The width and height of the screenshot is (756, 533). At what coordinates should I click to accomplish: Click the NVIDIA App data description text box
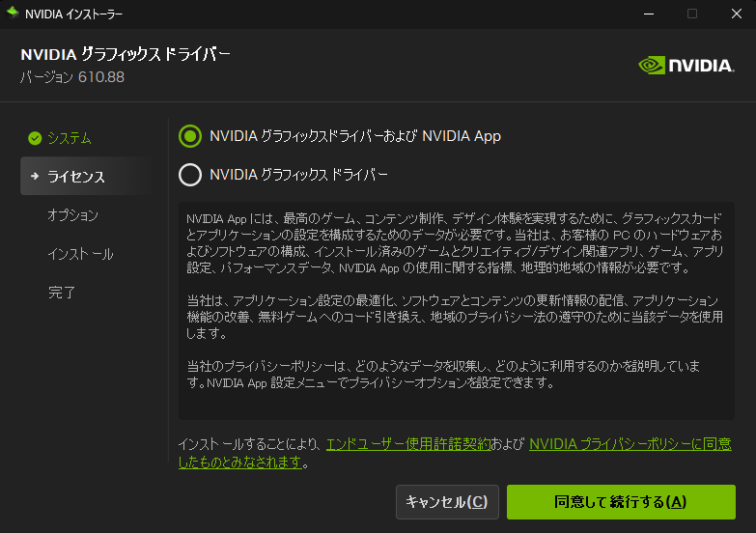(x=456, y=311)
